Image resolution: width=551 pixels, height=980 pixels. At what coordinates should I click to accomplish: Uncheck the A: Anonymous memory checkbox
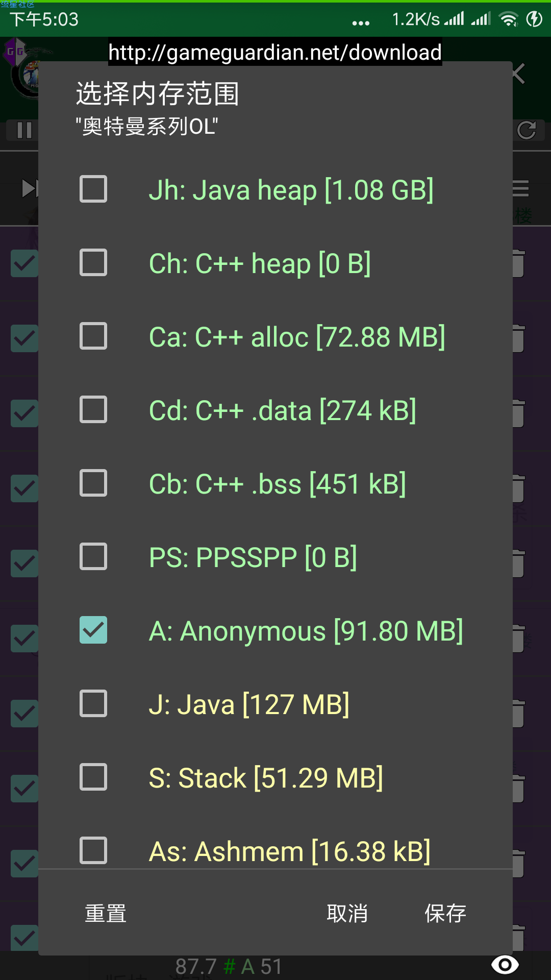(93, 630)
